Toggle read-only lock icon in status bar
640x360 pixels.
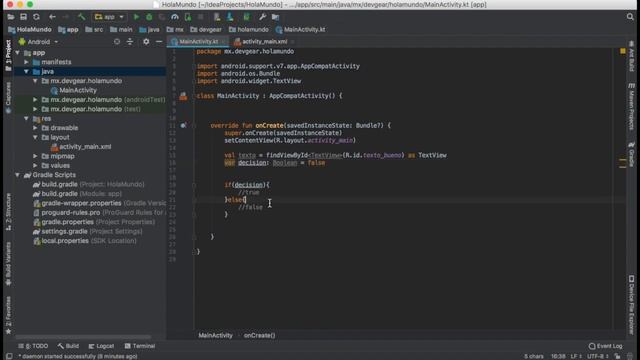tap(617, 356)
